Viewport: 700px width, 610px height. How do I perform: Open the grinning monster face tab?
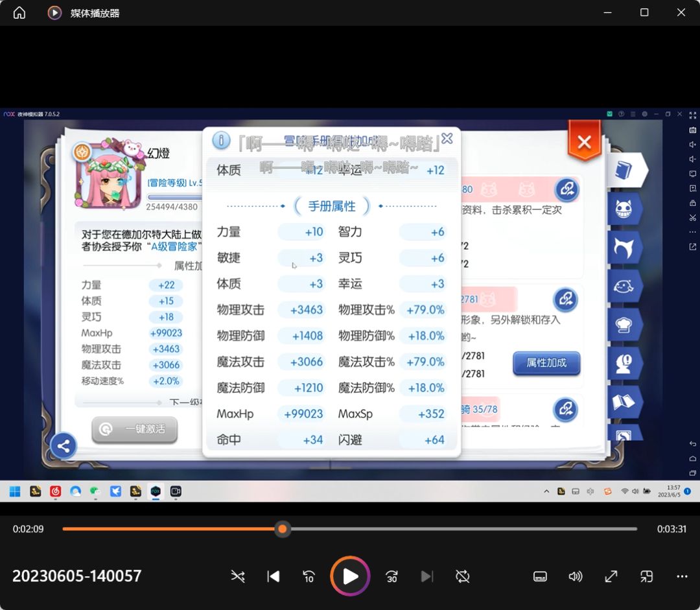624,209
